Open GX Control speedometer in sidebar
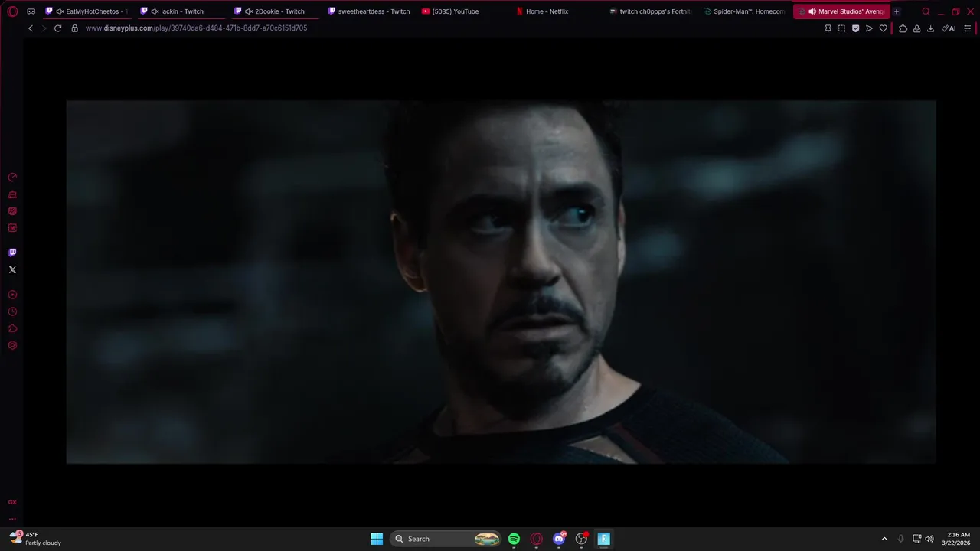The image size is (980, 551). pyautogui.click(x=12, y=178)
